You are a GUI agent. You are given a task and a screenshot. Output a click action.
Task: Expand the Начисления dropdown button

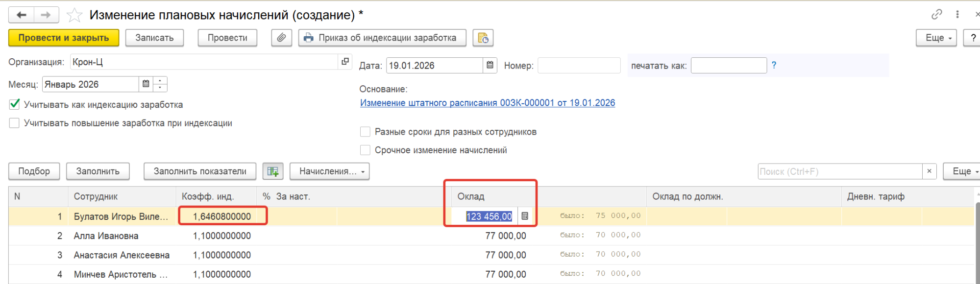tap(329, 171)
